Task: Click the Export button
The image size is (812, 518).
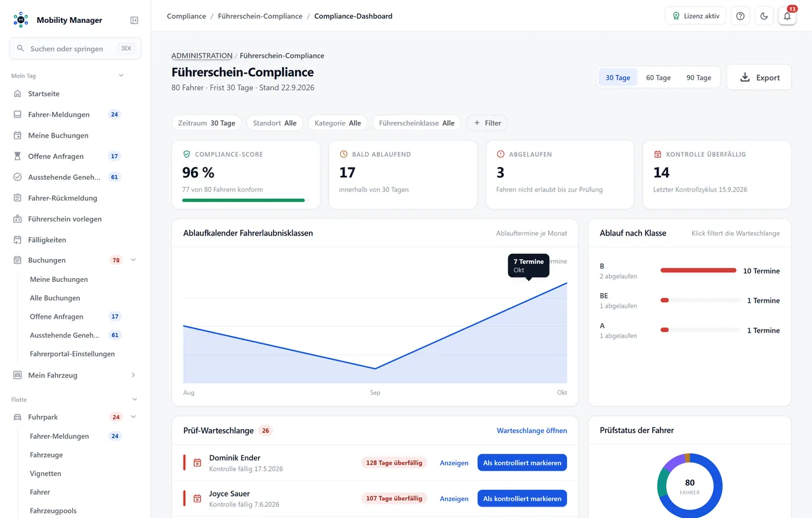Action: (x=759, y=77)
